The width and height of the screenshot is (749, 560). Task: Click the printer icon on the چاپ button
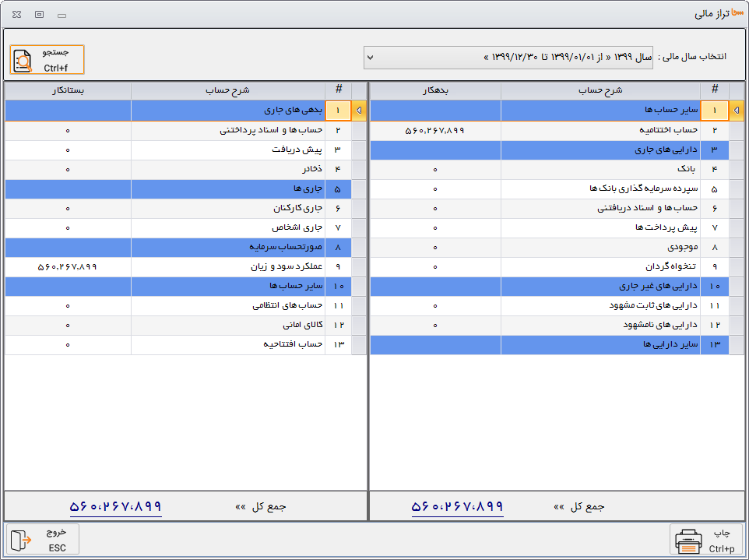(689, 540)
